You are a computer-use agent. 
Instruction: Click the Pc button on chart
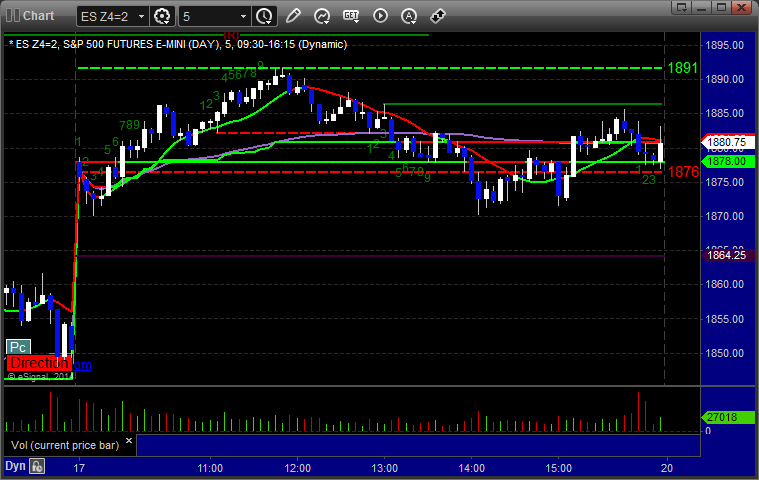(x=18, y=347)
